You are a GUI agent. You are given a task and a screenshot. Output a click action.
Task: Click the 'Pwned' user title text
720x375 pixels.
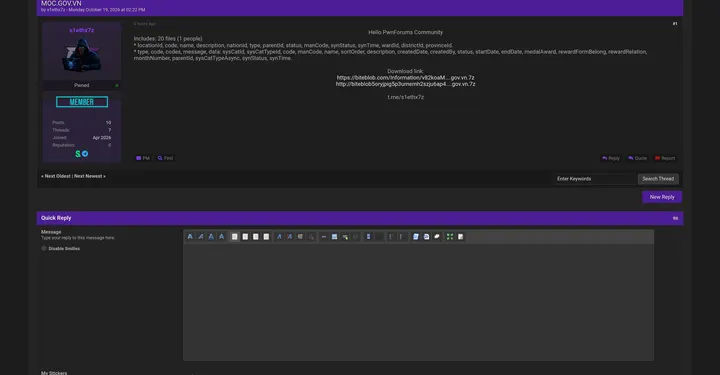82,85
